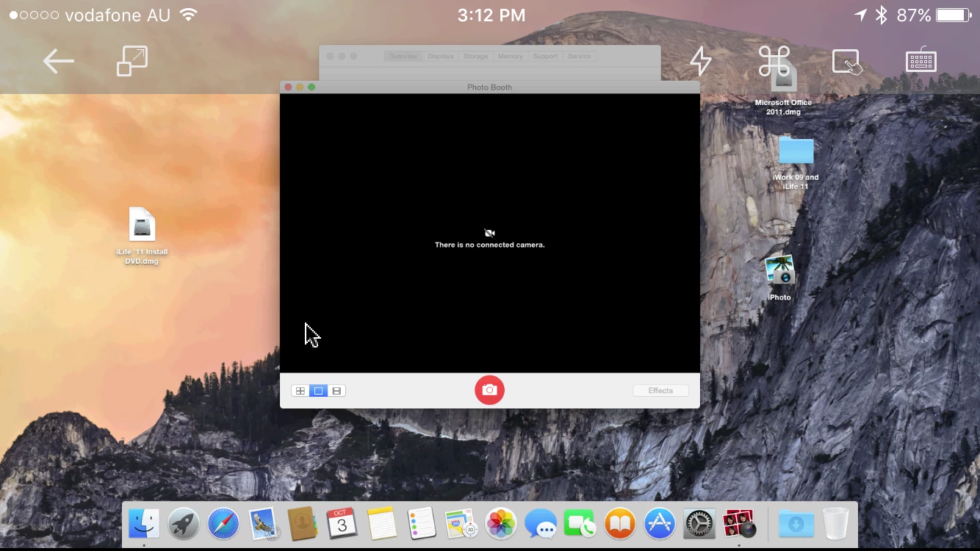
Task: Tap the lightning bolt shortcuts icon
Action: click(x=701, y=61)
